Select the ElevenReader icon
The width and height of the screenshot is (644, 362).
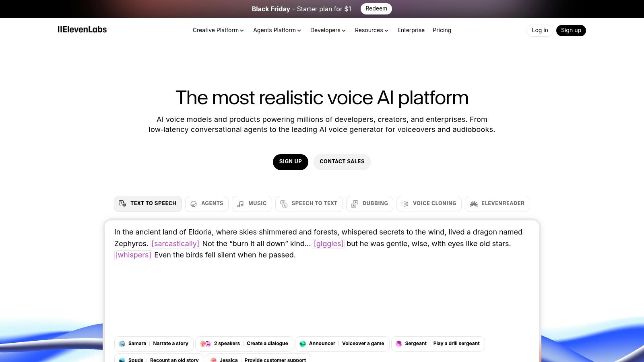pyautogui.click(x=474, y=204)
